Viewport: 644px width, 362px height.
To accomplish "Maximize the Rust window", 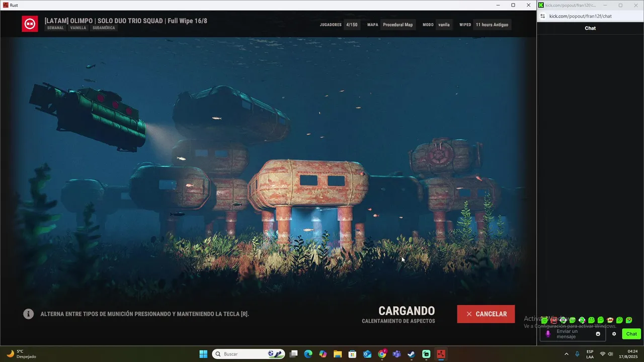I will [513, 5].
